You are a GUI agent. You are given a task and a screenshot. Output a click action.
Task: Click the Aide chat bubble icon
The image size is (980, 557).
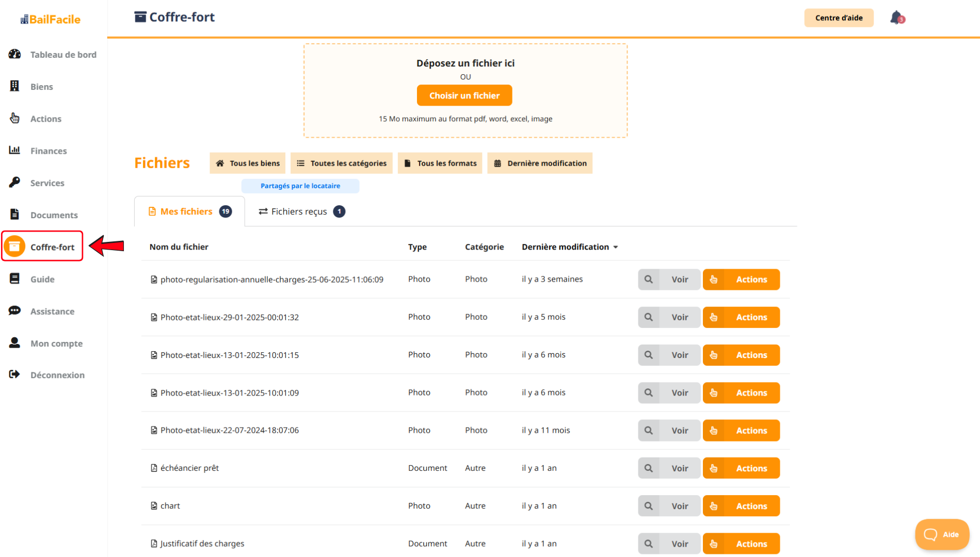coord(930,534)
